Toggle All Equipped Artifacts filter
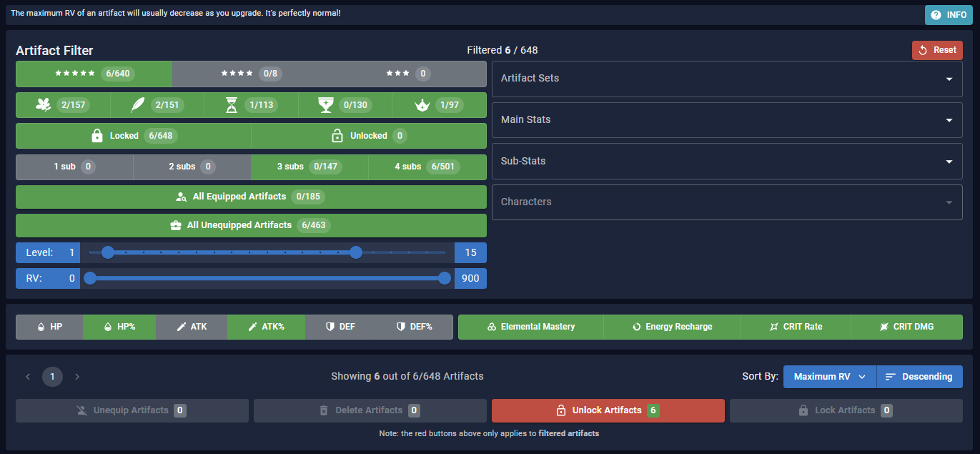Image resolution: width=980 pixels, height=454 pixels. coord(251,197)
